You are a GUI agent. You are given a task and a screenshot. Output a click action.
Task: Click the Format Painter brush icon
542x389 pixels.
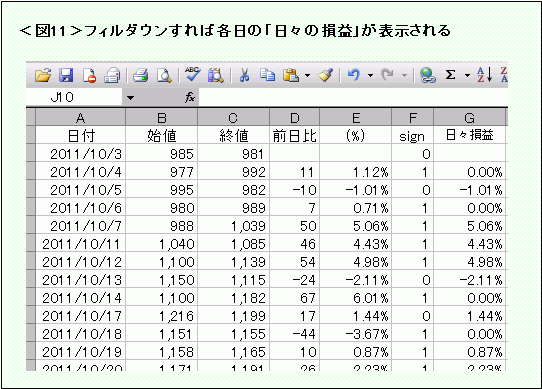pos(325,75)
